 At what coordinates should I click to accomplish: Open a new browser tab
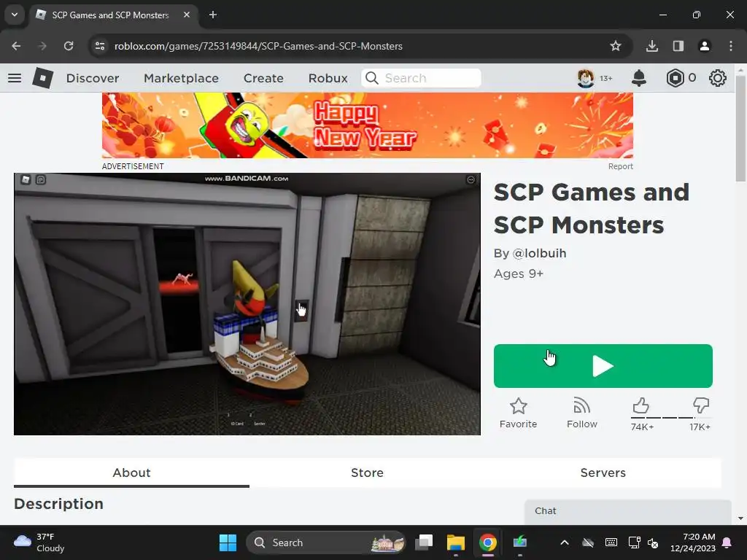pyautogui.click(x=213, y=15)
